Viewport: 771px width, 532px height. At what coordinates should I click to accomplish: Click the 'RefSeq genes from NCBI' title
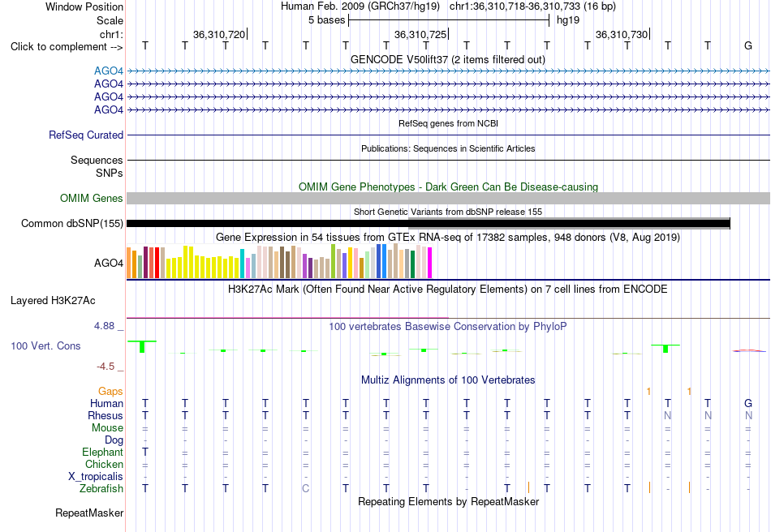click(448, 123)
